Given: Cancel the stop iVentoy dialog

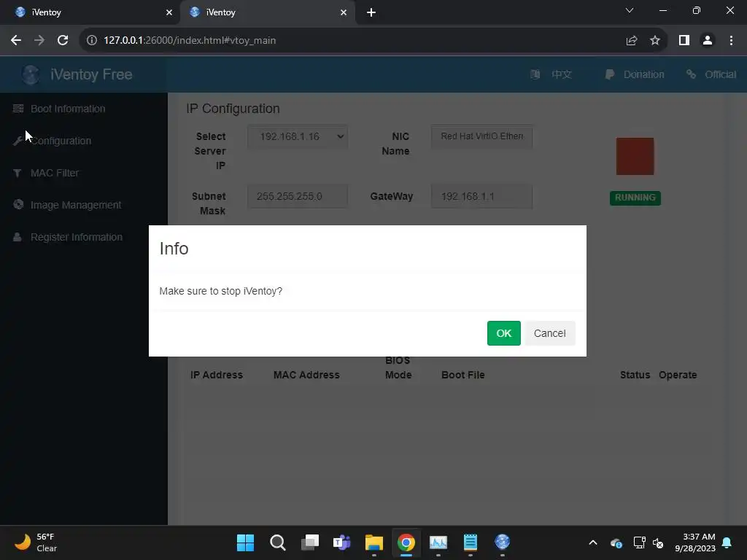Looking at the screenshot, I should pyautogui.click(x=550, y=333).
